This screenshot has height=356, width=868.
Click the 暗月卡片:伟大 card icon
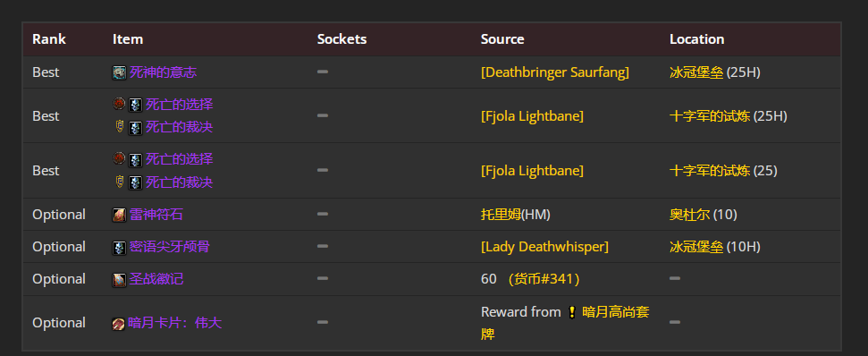119,323
